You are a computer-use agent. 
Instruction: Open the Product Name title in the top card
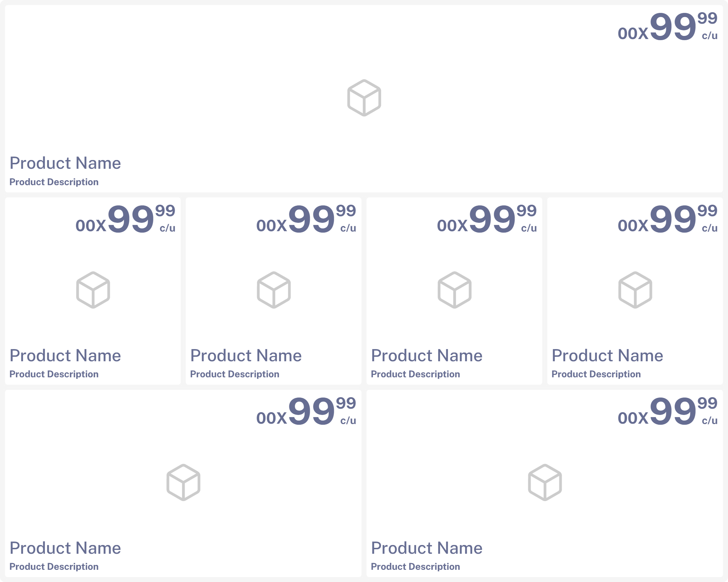(x=65, y=163)
